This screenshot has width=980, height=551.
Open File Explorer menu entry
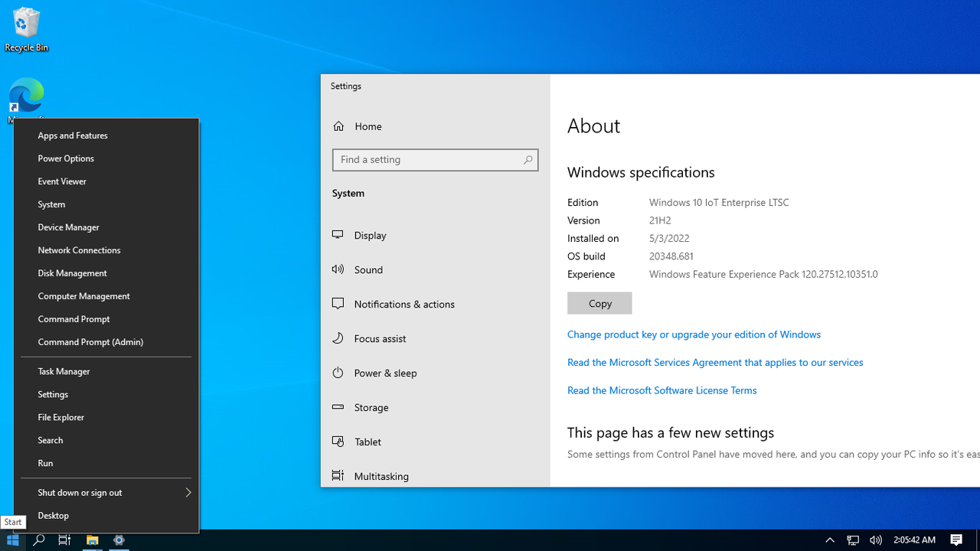tap(106, 417)
